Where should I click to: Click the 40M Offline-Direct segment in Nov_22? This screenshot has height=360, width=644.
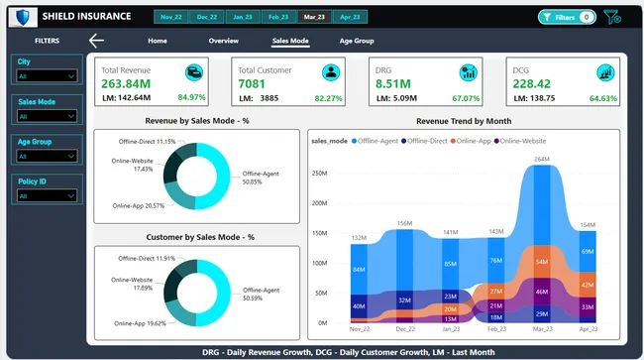(359, 306)
